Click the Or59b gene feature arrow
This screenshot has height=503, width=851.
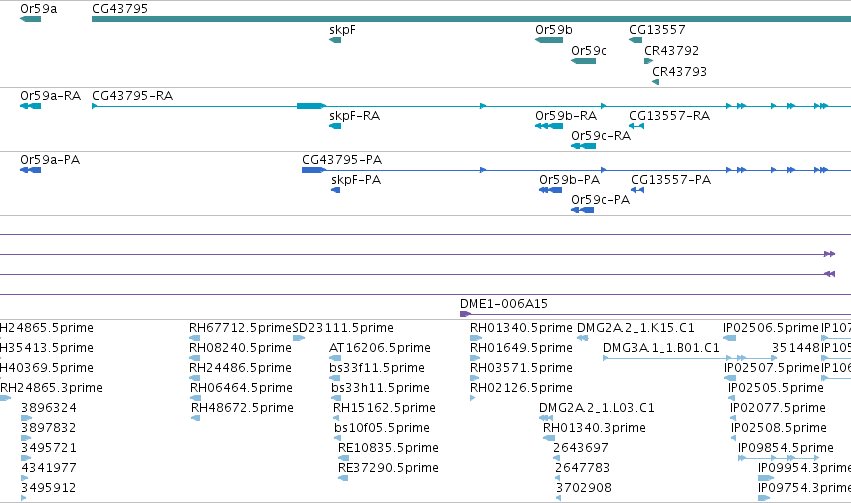(x=549, y=40)
